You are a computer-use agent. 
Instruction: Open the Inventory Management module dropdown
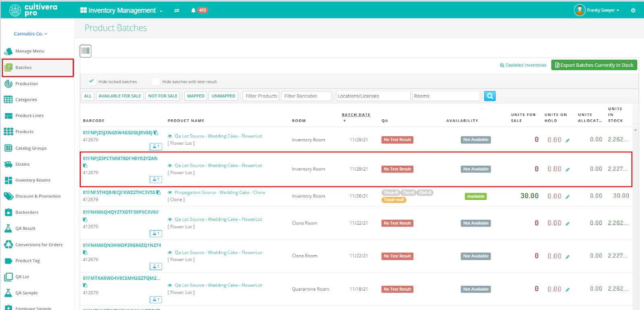tap(121, 10)
